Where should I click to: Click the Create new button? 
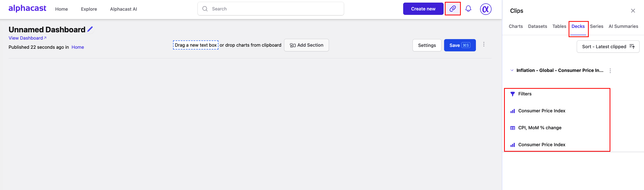423,9
